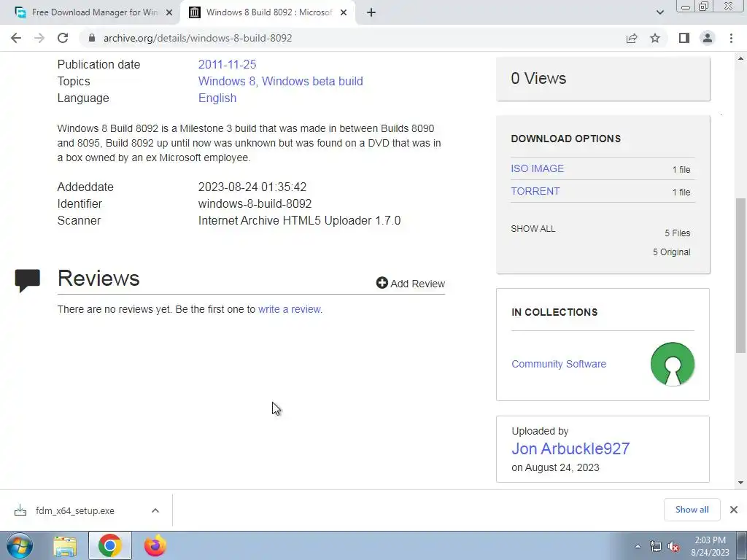This screenshot has width=747, height=560.
Task: Open the Community Software collection link
Action: pos(559,364)
